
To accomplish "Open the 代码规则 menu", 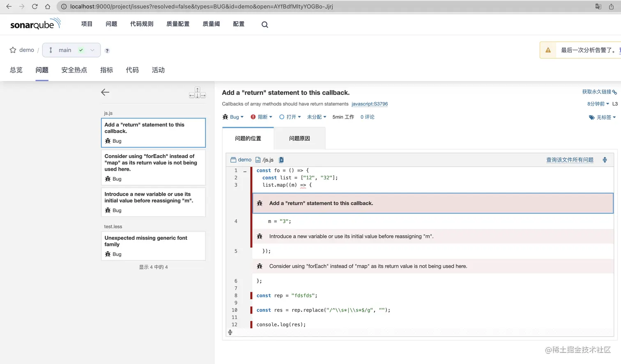I will pyautogui.click(x=142, y=24).
